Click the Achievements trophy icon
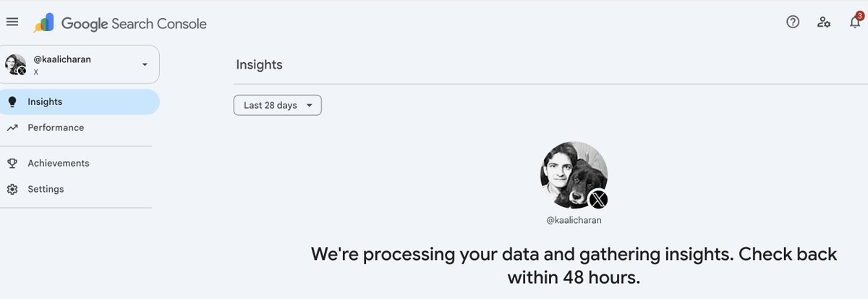Image resolution: width=868 pixels, height=299 pixels. (x=12, y=164)
